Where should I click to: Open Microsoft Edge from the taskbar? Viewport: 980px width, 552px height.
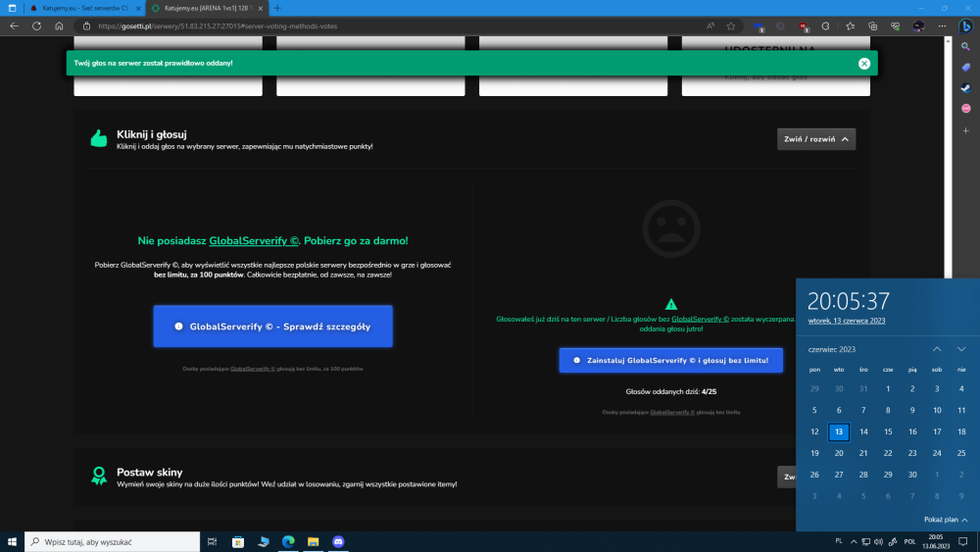288,542
